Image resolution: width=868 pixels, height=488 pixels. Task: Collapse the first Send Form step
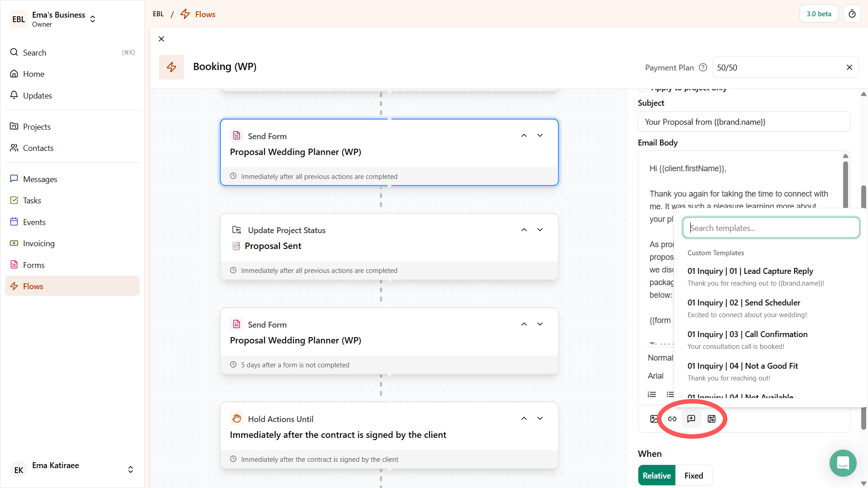pyautogui.click(x=524, y=135)
